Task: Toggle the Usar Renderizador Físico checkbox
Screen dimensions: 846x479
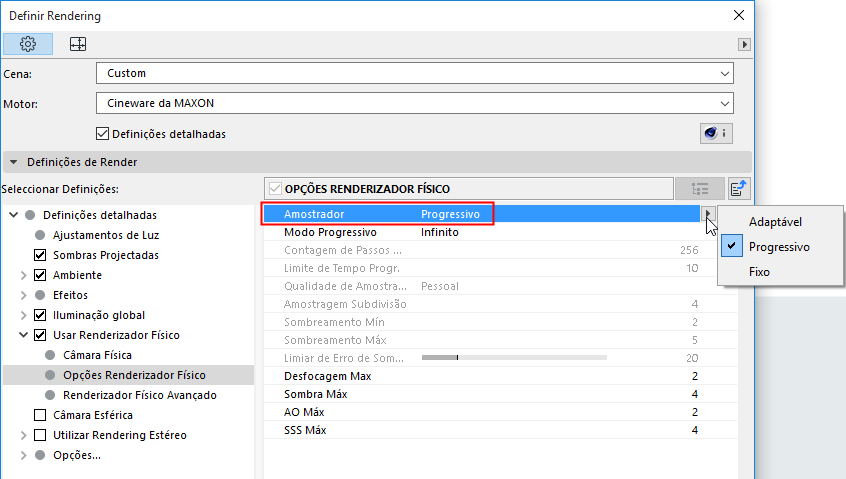Action: [x=40, y=334]
